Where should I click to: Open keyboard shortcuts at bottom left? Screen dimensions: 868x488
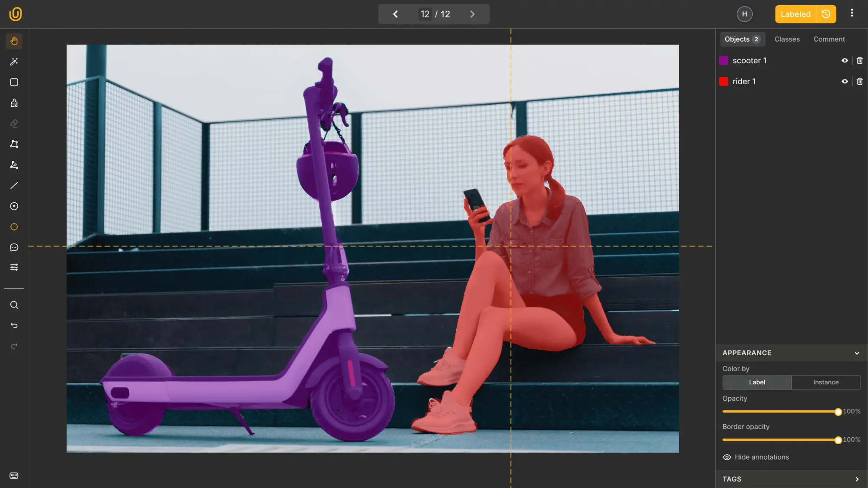[14, 476]
